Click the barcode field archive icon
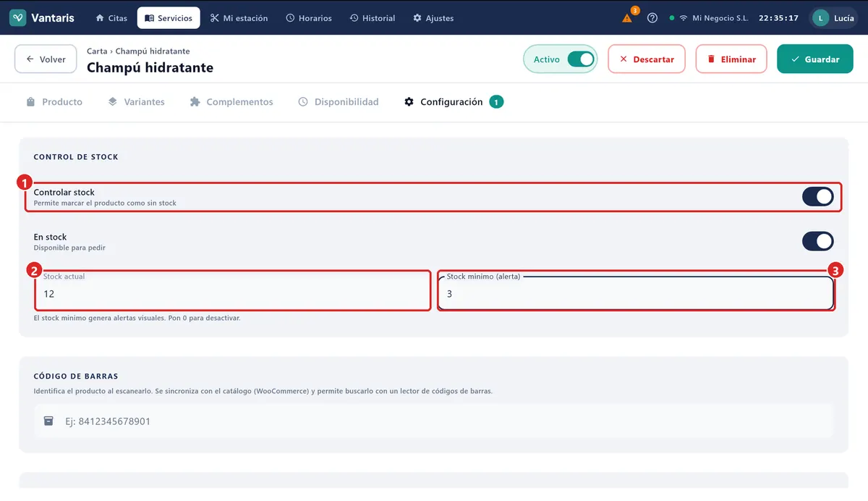Viewport: 868px width, 501px height. click(48, 421)
